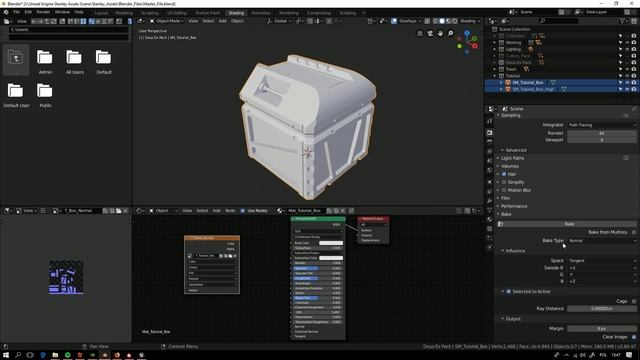Click the camera view gizmo icon

430,33
